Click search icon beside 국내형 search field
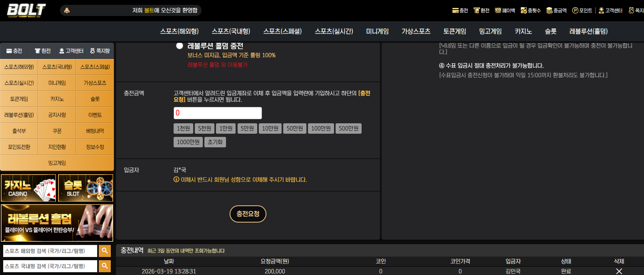 point(105,266)
